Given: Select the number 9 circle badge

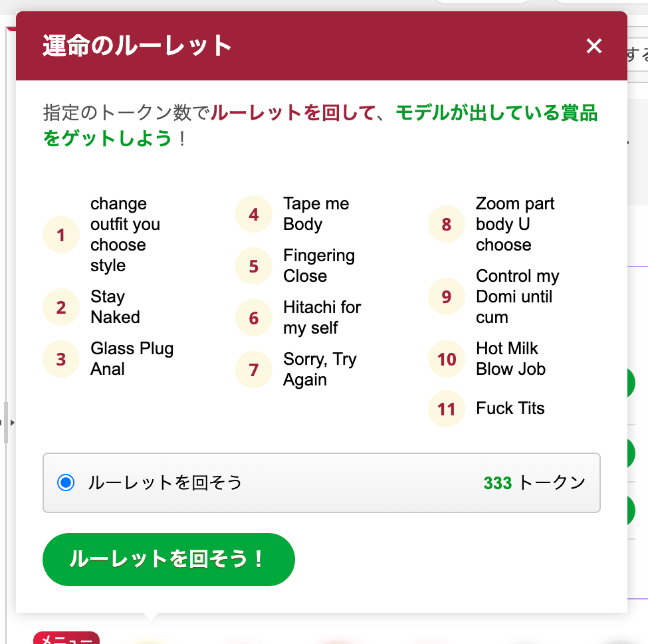Looking at the screenshot, I should (447, 296).
